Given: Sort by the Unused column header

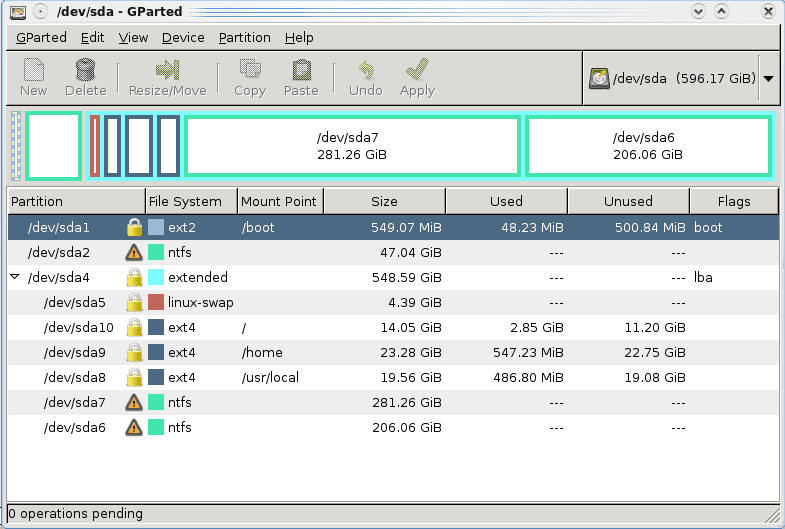Looking at the screenshot, I should click(x=628, y=201).
